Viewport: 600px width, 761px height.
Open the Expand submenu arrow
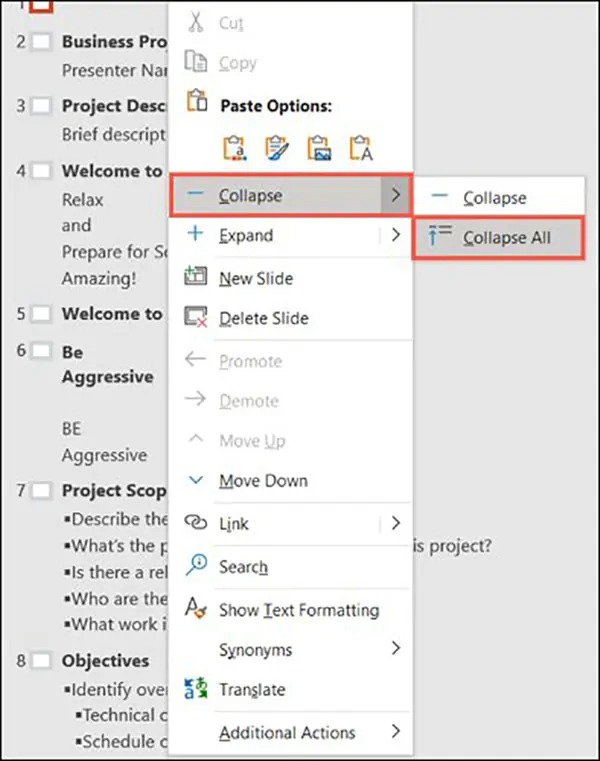click(x=396, y=235)
